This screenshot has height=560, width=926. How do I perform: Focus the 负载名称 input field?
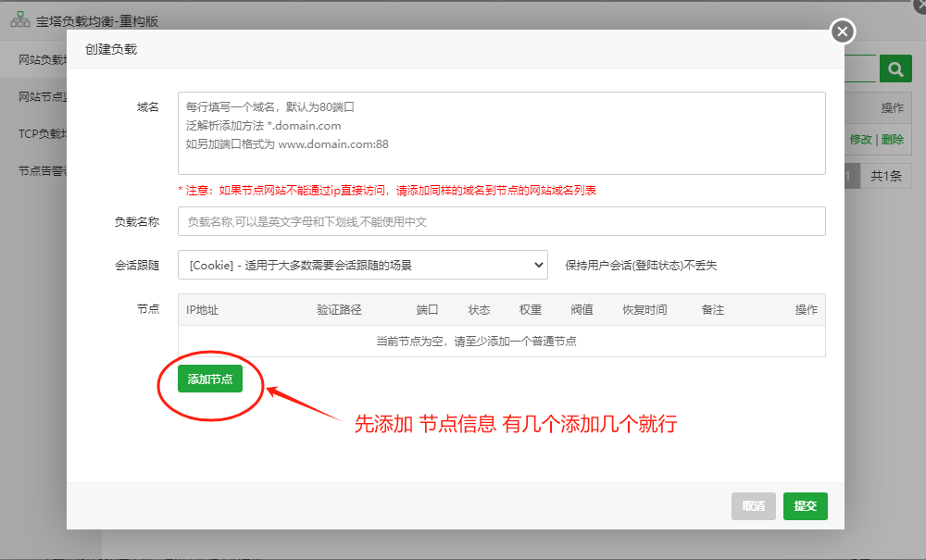coord(501,221)
